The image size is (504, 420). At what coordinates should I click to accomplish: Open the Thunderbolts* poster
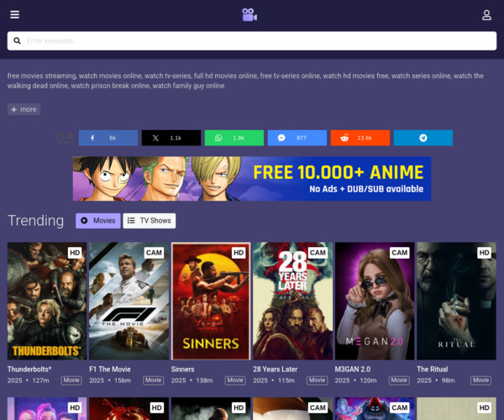point(47,301)
